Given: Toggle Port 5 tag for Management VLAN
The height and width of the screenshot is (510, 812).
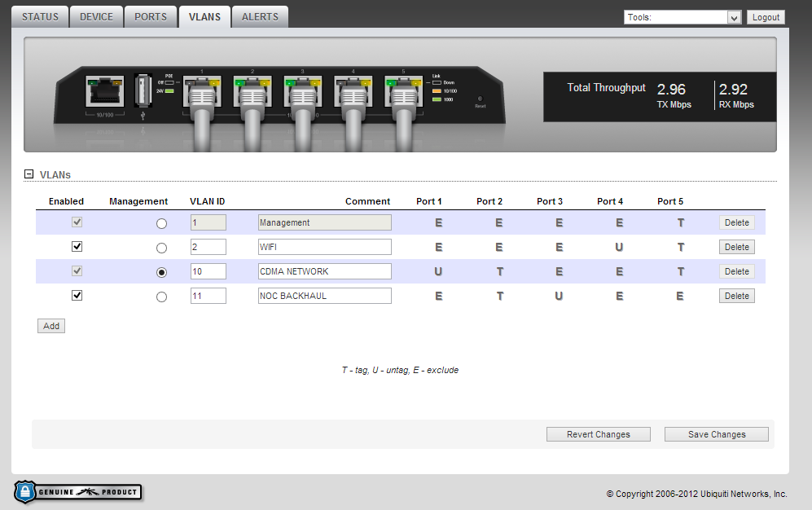Looking at the screenshot, I should point(680,222).
